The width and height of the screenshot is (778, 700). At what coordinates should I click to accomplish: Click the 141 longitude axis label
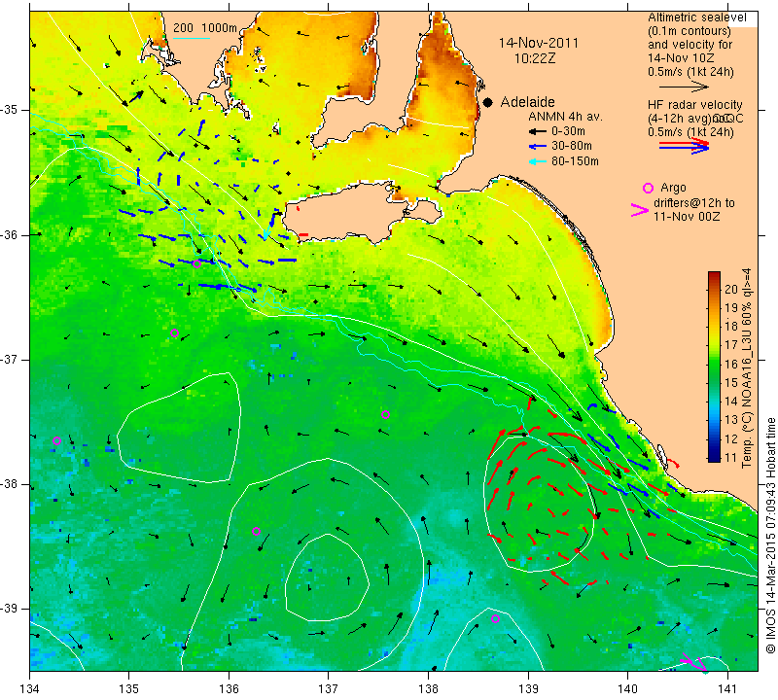coord(727,689)
